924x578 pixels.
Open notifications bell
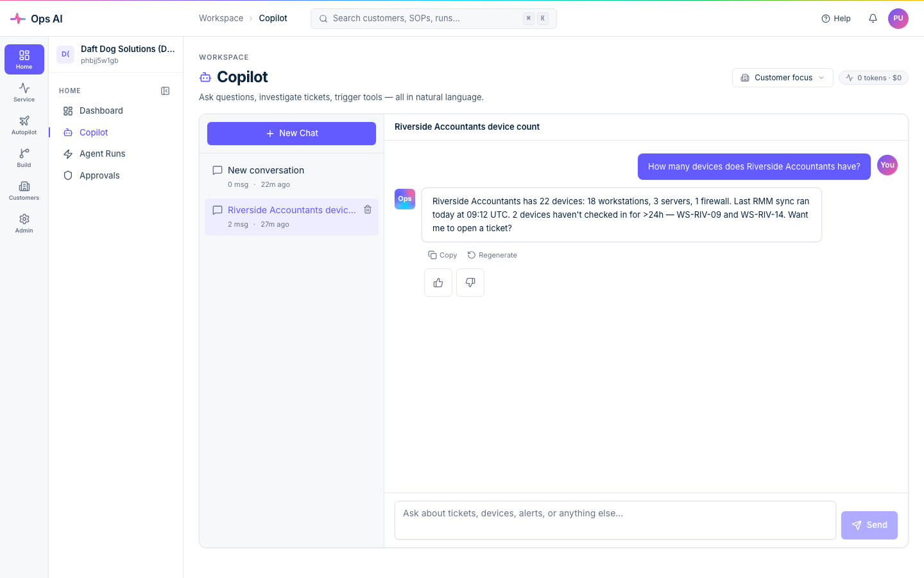pyautogui.click(x=873, y=19)
